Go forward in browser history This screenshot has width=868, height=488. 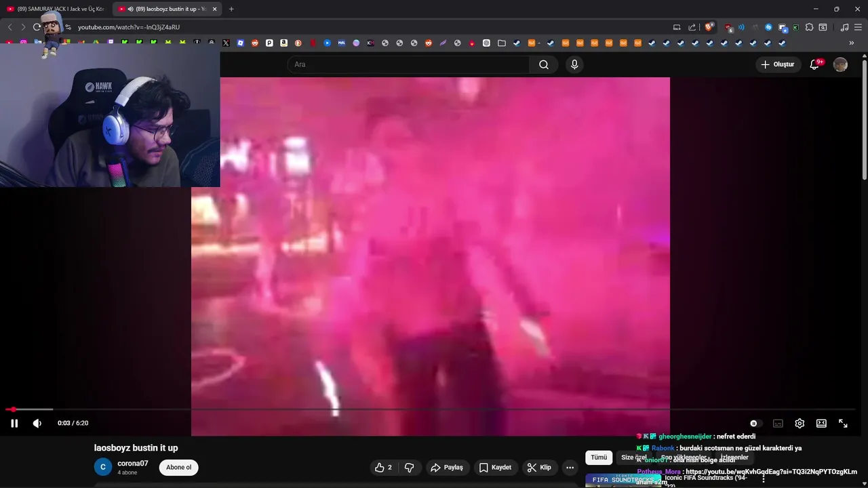[23, 27]
